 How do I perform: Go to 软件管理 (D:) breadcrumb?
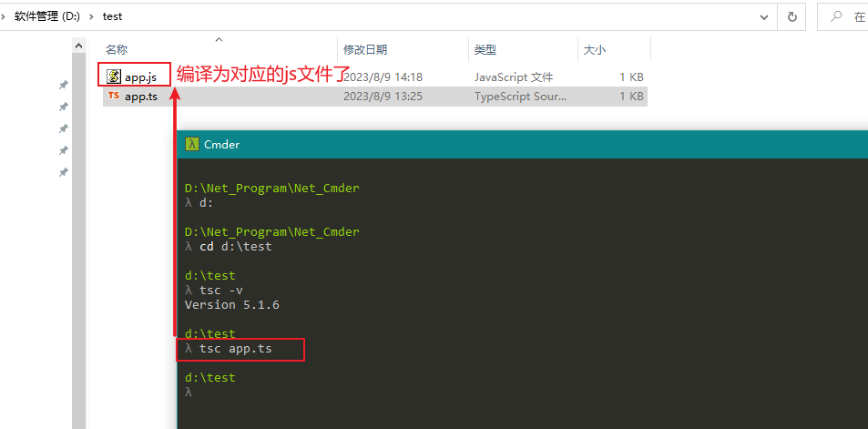coord(47,16)
